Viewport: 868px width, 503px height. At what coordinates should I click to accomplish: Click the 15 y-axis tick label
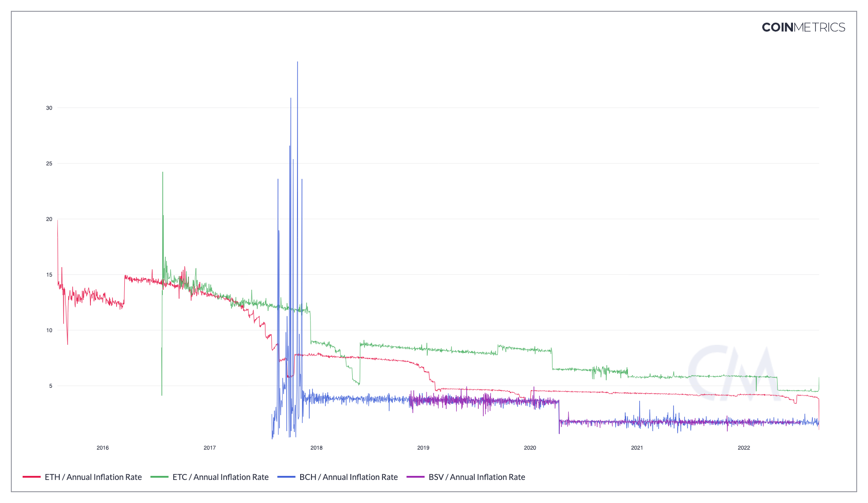point(49,275)
